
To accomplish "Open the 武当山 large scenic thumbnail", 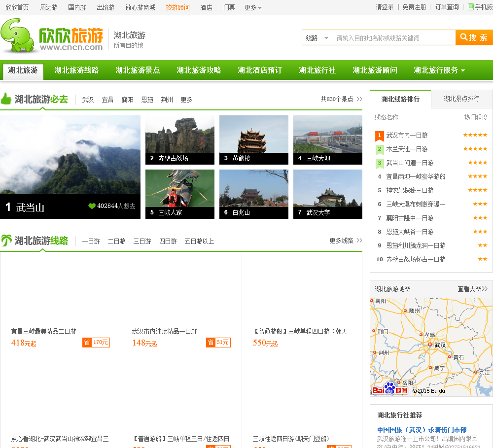I will 70,167.
